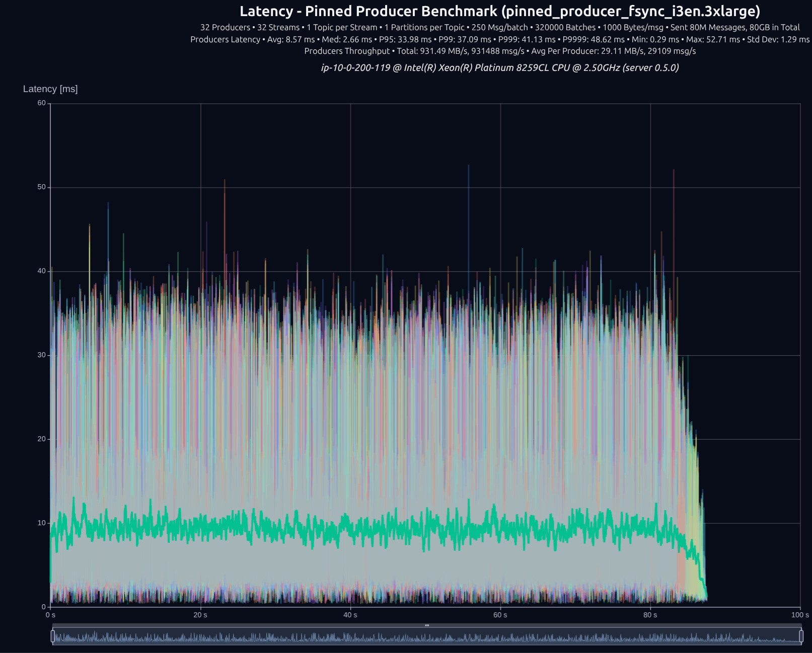
Task: Click the right handle of the zoom slider
Action: 801,636
